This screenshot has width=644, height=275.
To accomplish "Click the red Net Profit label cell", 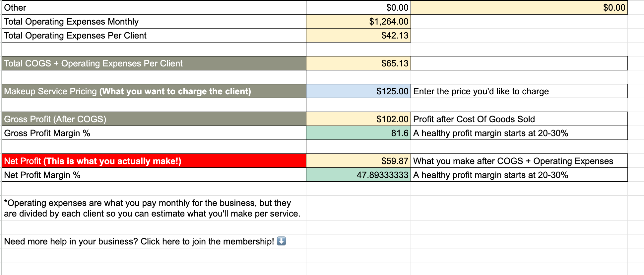I will pos(154,161).
